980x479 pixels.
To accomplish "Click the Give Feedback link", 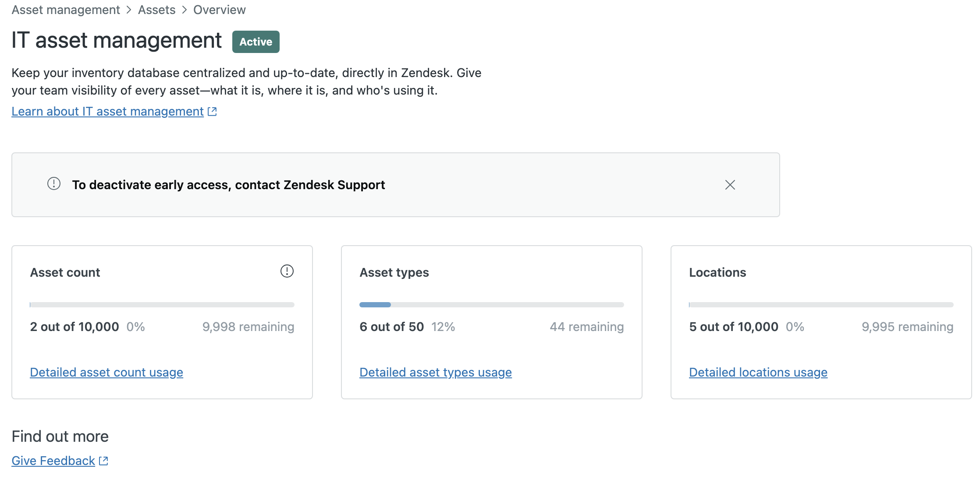I will [53, 461].
